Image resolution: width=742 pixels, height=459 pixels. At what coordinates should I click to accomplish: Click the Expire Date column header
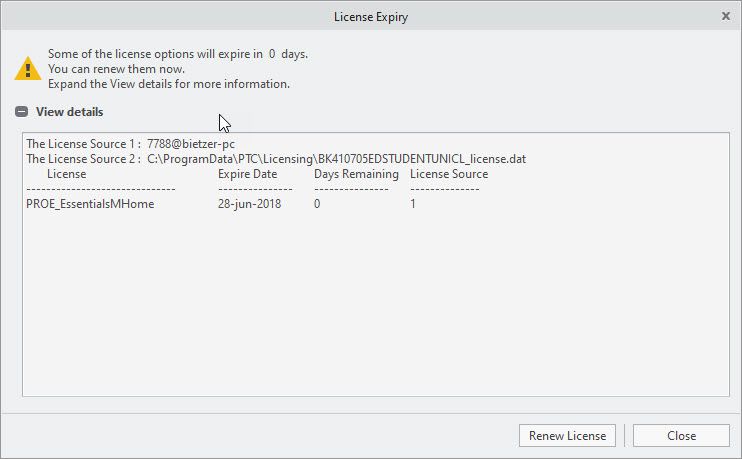pyautogui.click(x=248, y=174)
